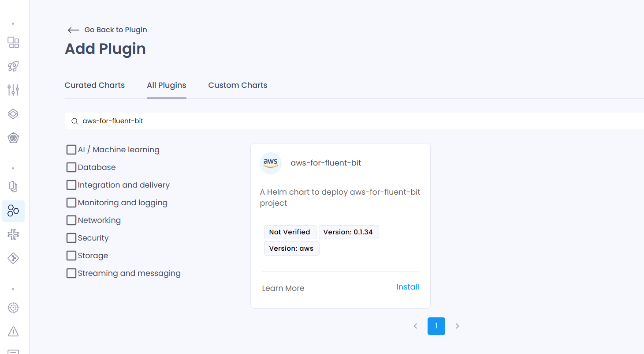644x354 pixels.
Task: Switch to the Custom Charts tab
Action: [x=238, y=85]
